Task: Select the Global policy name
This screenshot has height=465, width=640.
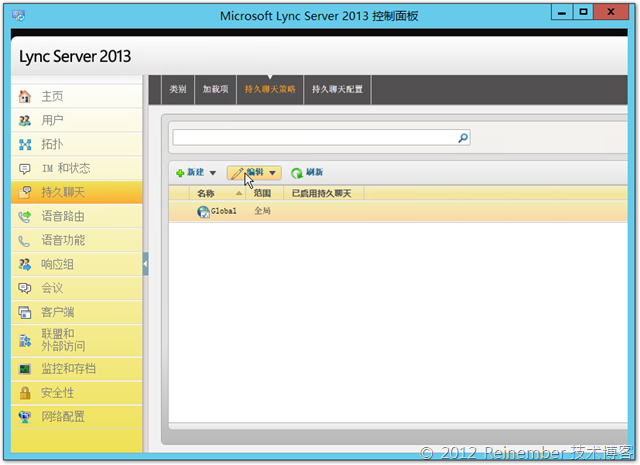Action: [x=223, y=211]
